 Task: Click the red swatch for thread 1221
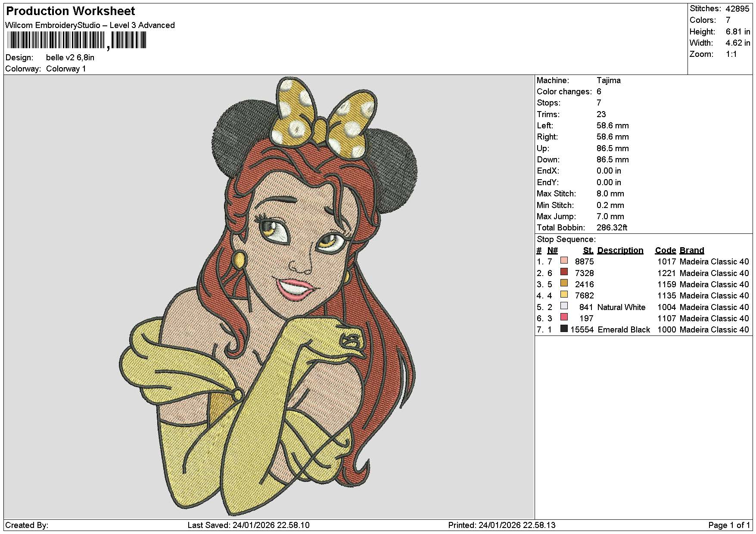564,272
